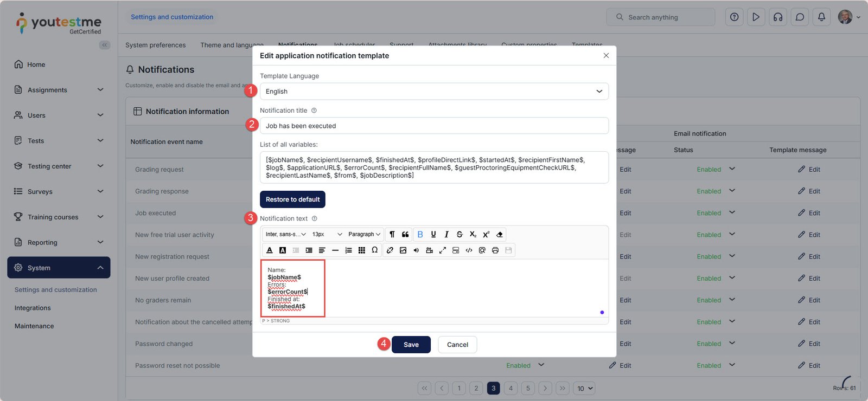This screenshot has width=868, height=401.
Task: Click the insert link icon
Action: tap(390, 250)
